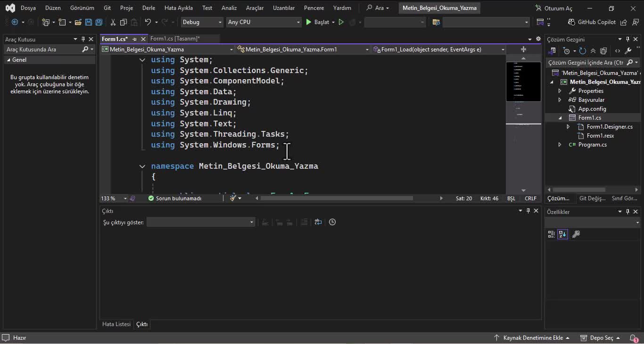Click the Cut scissors icon
The width and height of the screenshot is (644, 344).
pos(113,22)
